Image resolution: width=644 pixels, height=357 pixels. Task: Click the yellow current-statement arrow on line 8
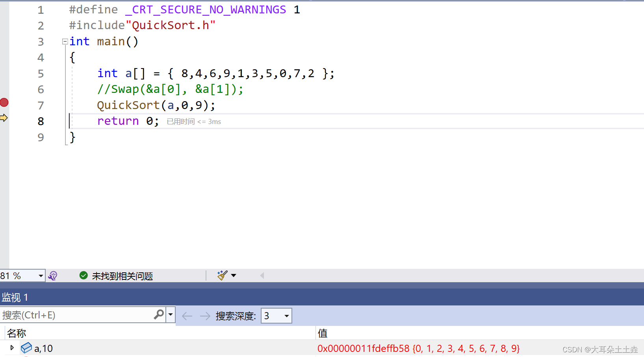click(4, 118)
